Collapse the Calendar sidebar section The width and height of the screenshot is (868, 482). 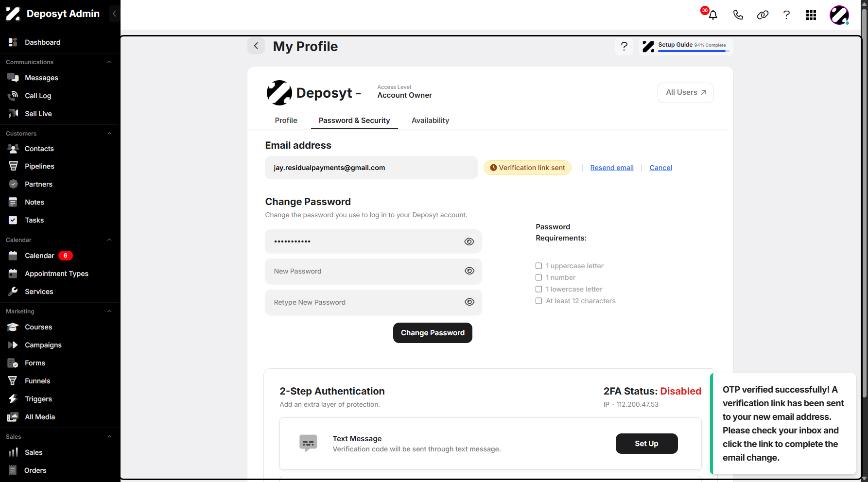(109, 240)
